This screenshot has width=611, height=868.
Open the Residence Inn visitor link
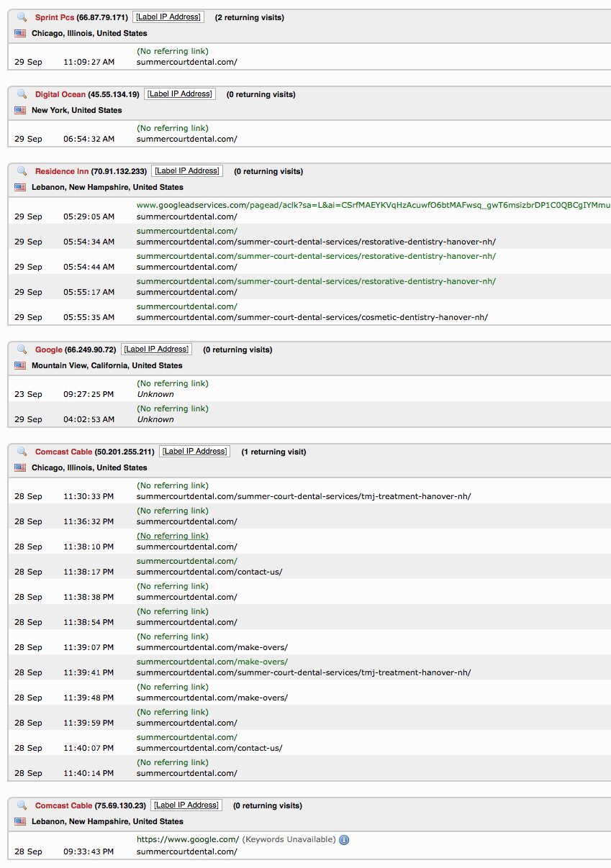62,171
